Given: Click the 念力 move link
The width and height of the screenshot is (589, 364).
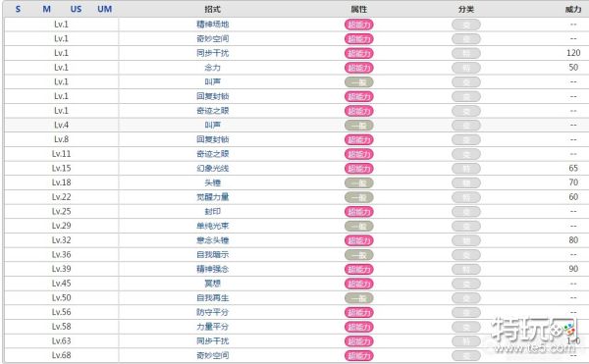Looking at the screenshot, I should 213,68.
